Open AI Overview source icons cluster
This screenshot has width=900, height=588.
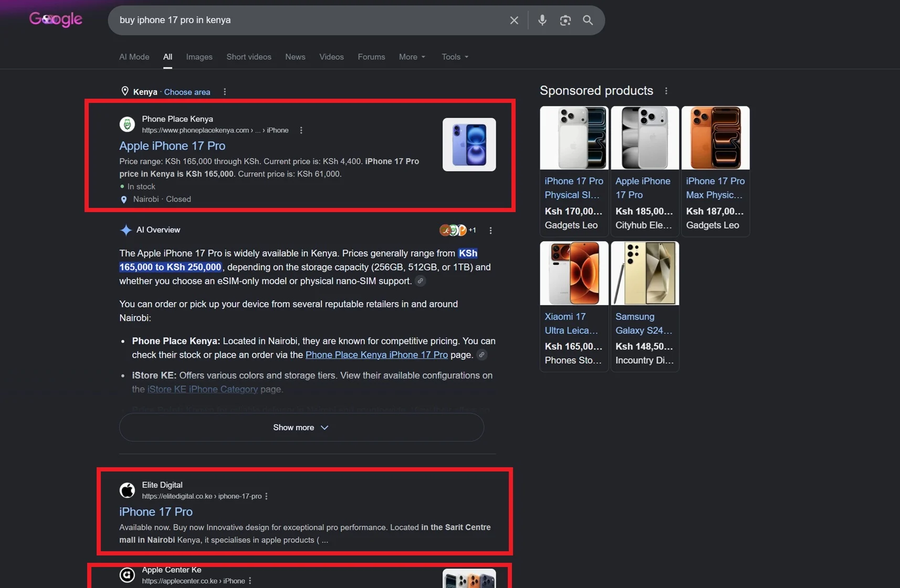[457, 230]
